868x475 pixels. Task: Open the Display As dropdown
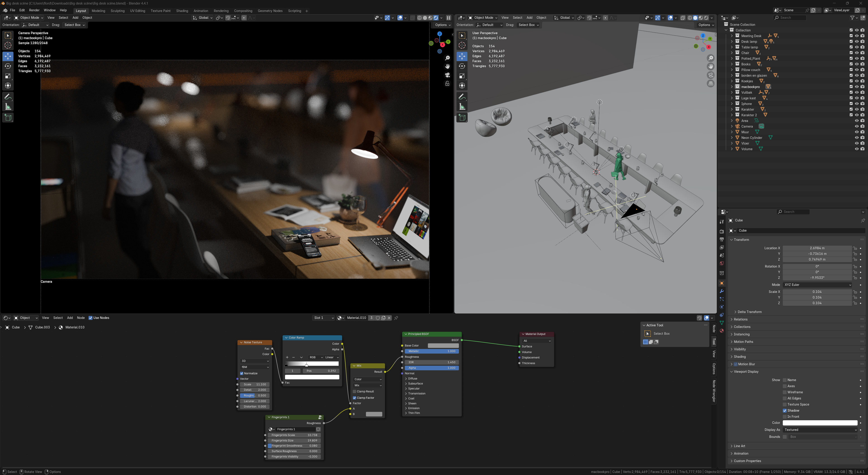pyautogui.click(x=820, y=430)
